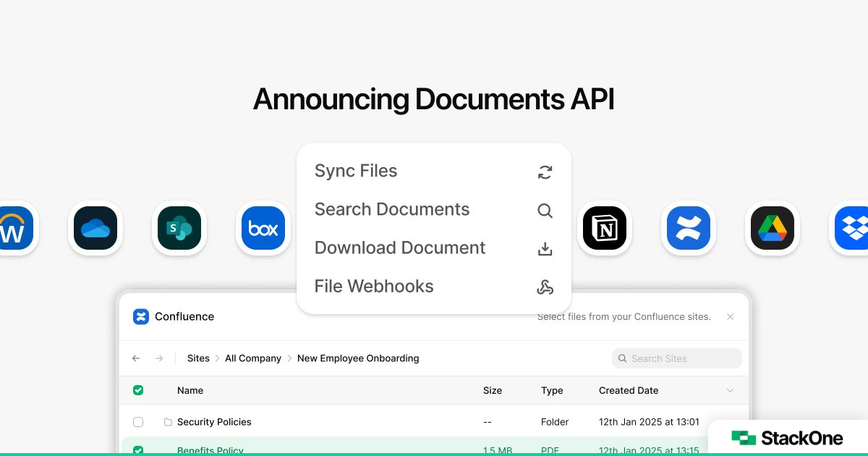Sort by the Type column header

click(552, 390)
